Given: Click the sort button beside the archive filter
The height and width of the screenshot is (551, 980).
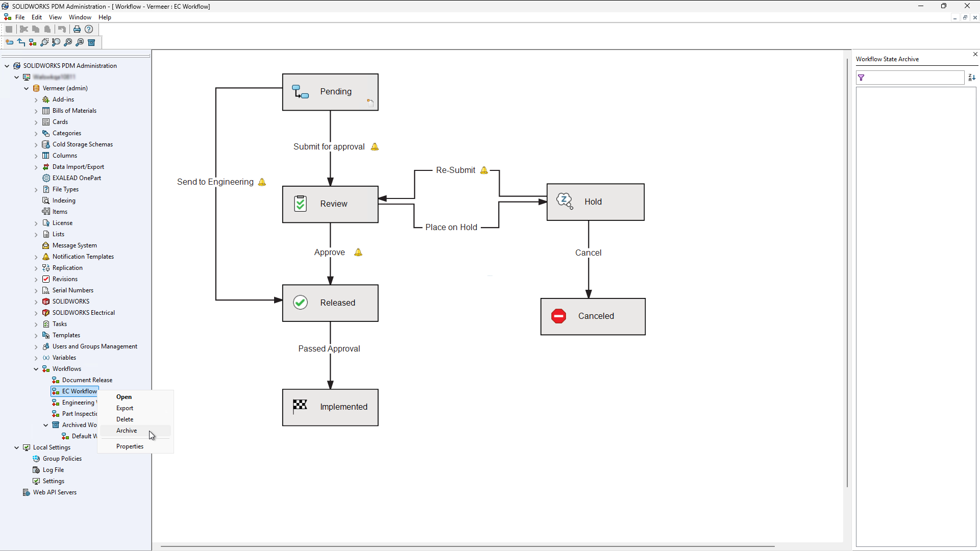Looking at the screenshot, I should [971, 78].
